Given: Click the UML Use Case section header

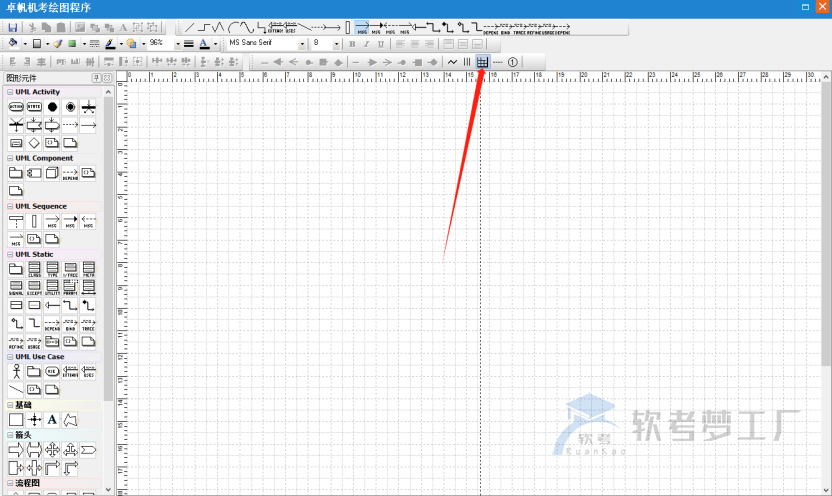Looking at the screenshot, I should (x=40, y=357).
